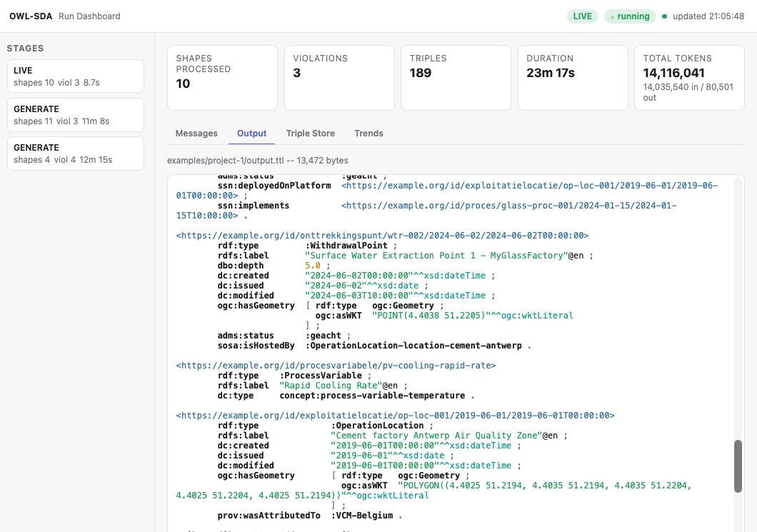Viewport: 757px width, 532px height.
Task: Click the ssn:deployedOnPlatform URI value
Action: point(447,191)
